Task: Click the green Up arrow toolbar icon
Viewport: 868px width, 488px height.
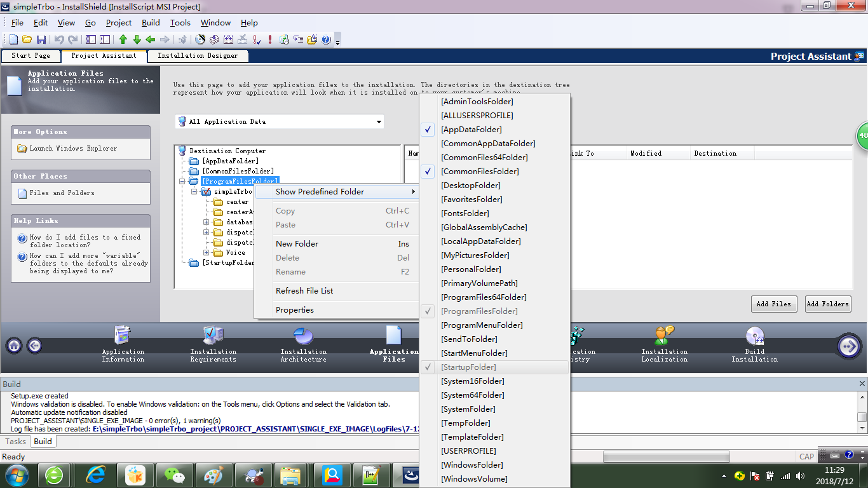Action: click(x=123, y=39)
